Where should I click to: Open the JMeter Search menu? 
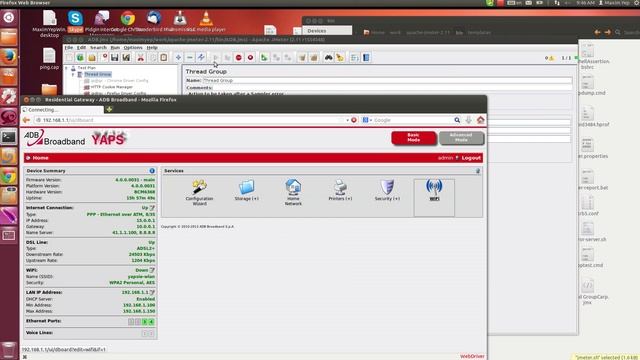98,47
